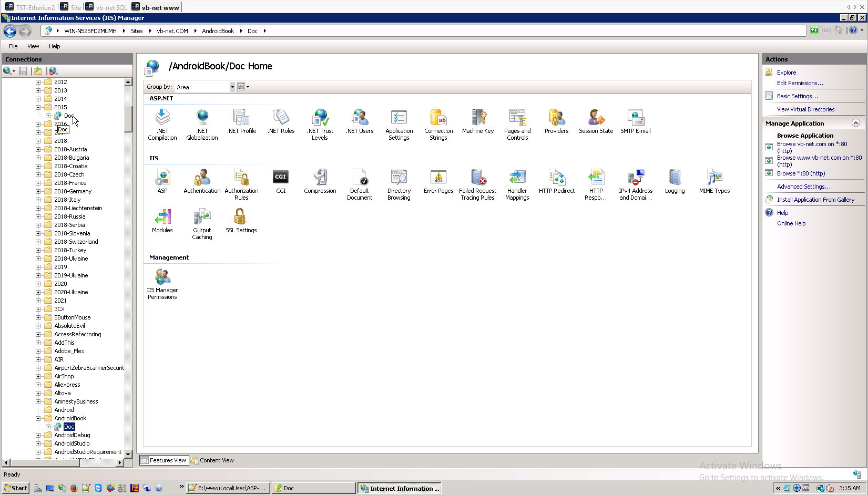
Task: Collapse the AndroidBook folder node
Action: pyautogui.click(x=38, y=418)
